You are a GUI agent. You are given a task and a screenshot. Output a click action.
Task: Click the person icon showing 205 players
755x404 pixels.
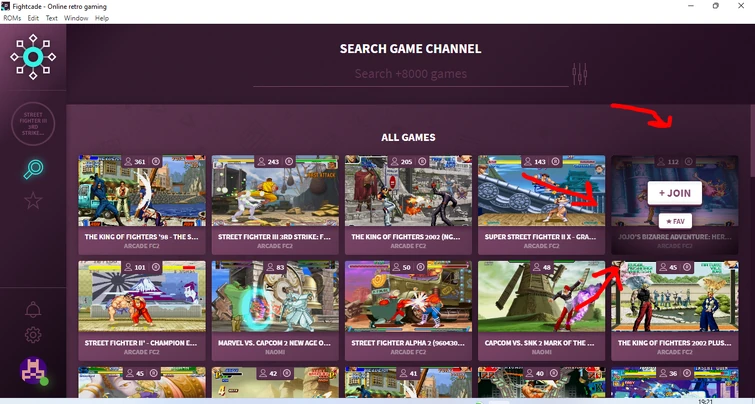[395, 162]
